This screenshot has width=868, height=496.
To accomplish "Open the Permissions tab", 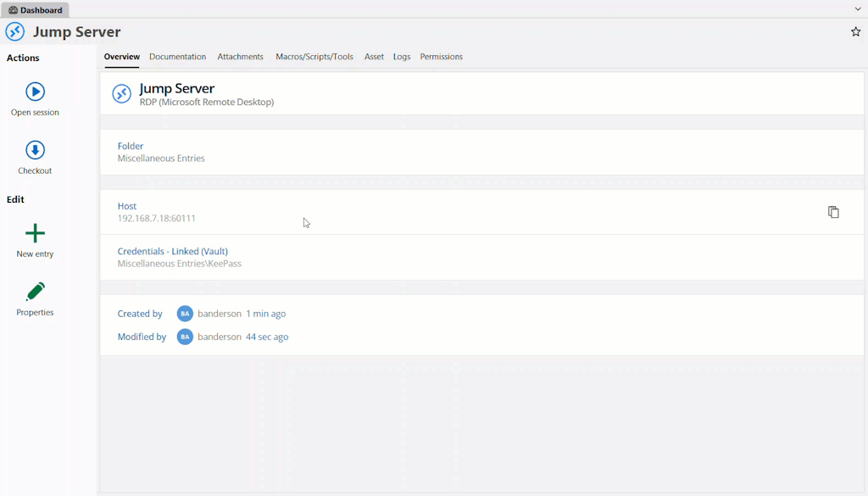I will (441, 57).
